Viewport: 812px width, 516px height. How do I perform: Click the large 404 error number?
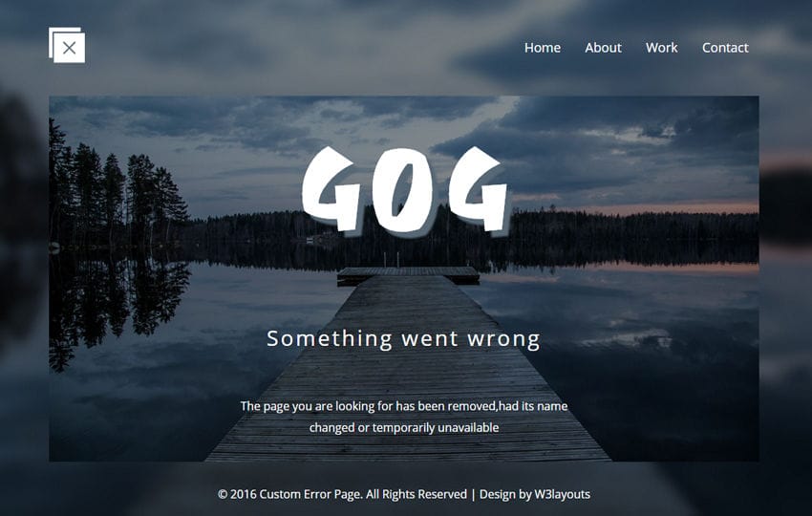pos(406,191)
